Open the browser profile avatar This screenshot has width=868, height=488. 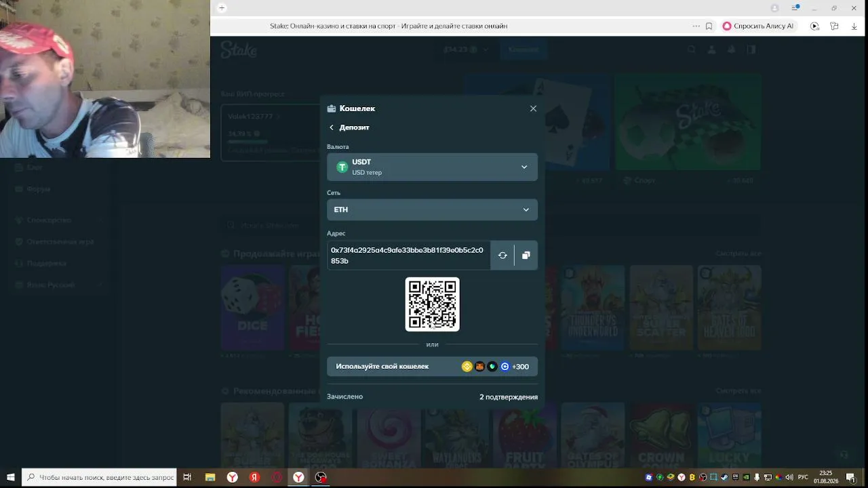coord(775,8)
